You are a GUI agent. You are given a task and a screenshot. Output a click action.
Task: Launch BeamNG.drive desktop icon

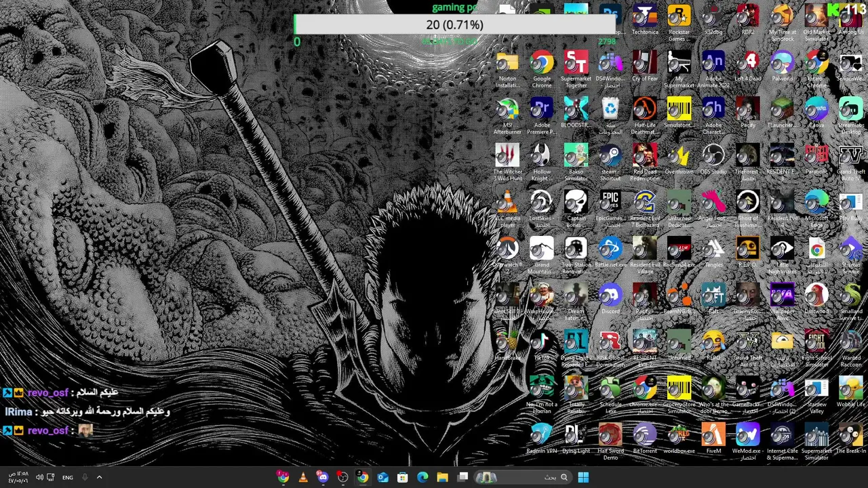679,299
